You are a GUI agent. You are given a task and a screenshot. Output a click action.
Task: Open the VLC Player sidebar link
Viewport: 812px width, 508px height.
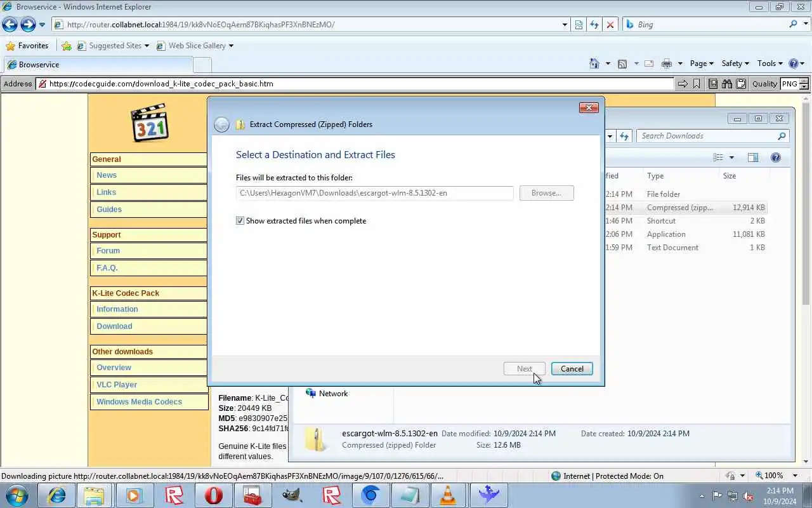(117, 385)
